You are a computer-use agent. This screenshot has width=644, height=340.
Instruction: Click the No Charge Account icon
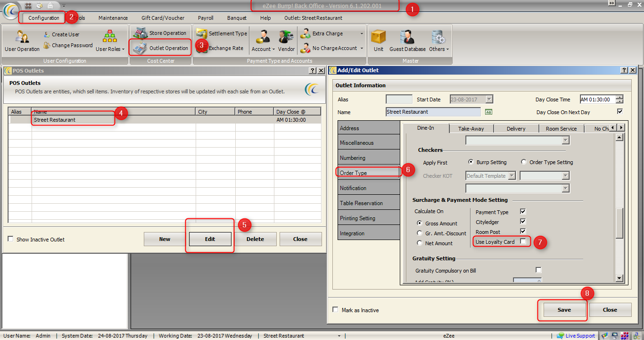(x=305, y=48)
